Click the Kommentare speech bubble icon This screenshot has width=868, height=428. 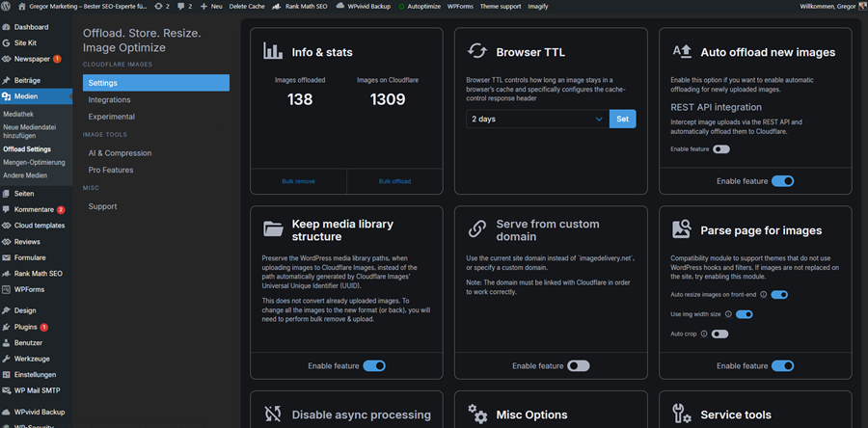(6, 209)
